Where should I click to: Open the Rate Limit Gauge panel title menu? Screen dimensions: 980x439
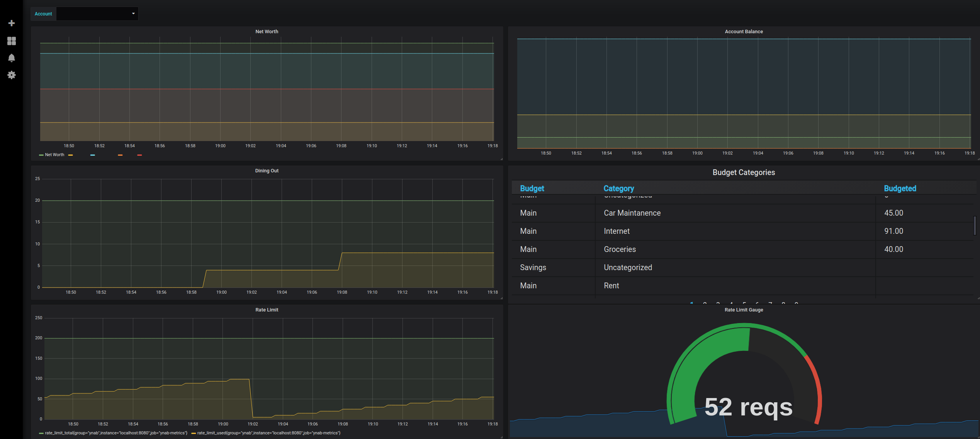[x=744, y=310]
